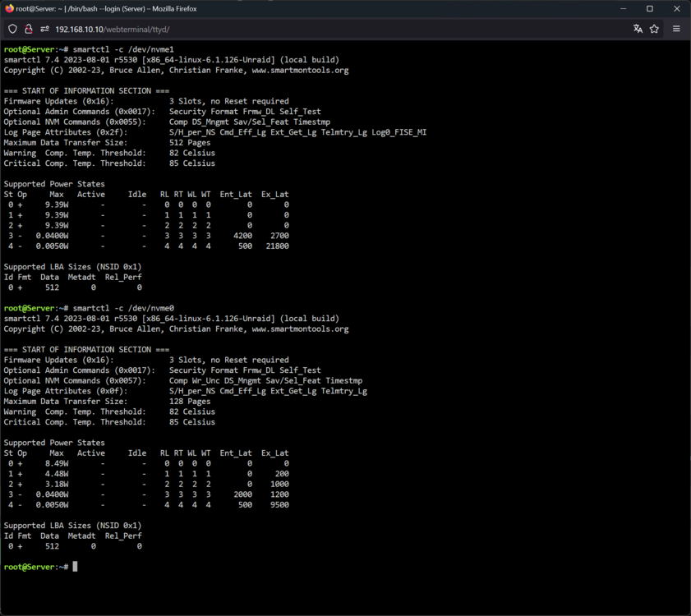691x616 pixels.
Task: Click the 'smartctl -c /dev/nvme1' command text
Action: [x=123, y=49]
